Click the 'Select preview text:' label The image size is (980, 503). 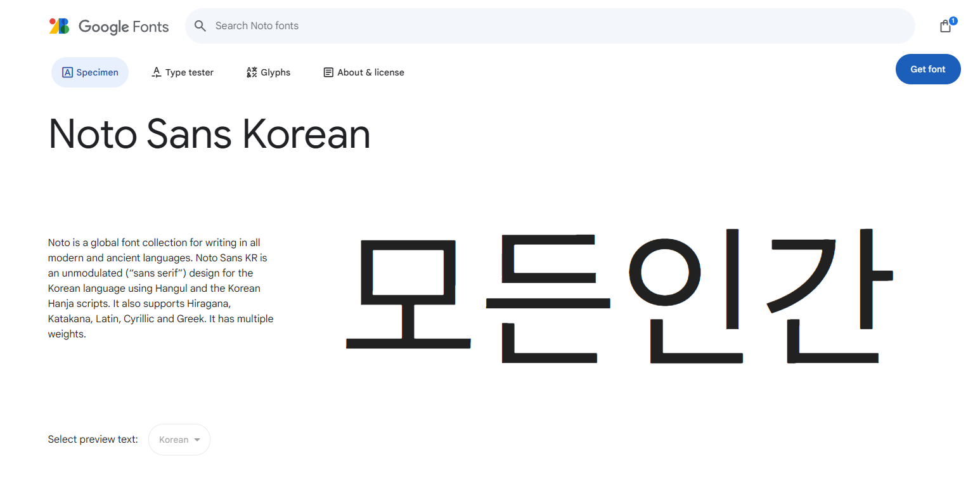tap(93, 440)
